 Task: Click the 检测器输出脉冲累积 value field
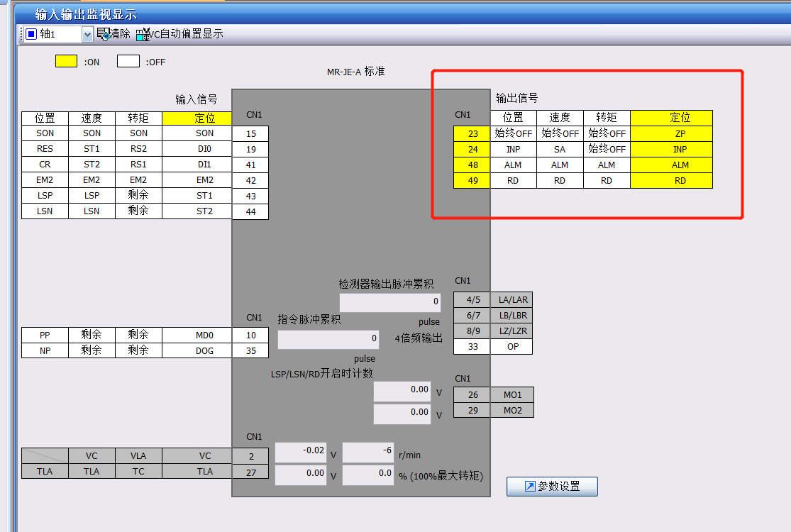coord(389,302)
